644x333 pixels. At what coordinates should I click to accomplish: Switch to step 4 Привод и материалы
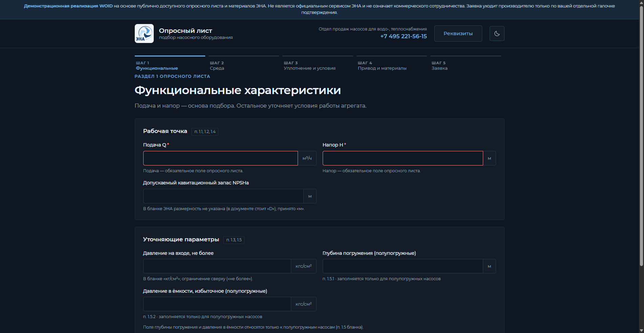click(392, 64)
